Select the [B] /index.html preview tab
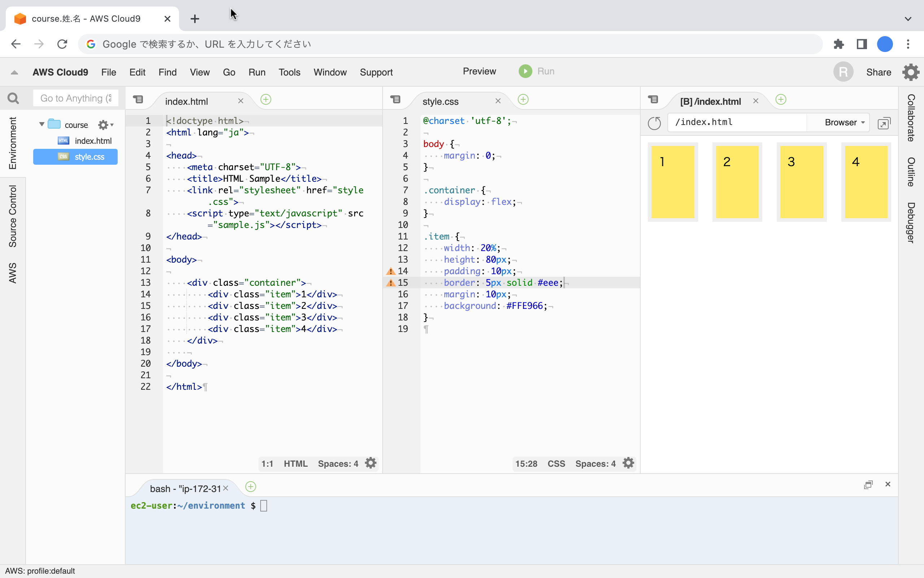Image resolution: width=924 pixels, height=578 pixels. pyautogui.click(x=710, y=101)
